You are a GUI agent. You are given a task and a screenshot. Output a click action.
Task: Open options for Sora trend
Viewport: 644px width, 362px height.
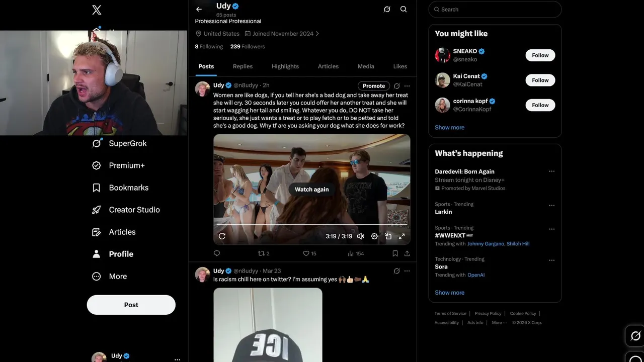pyautogui.click(x=551, y=260)
